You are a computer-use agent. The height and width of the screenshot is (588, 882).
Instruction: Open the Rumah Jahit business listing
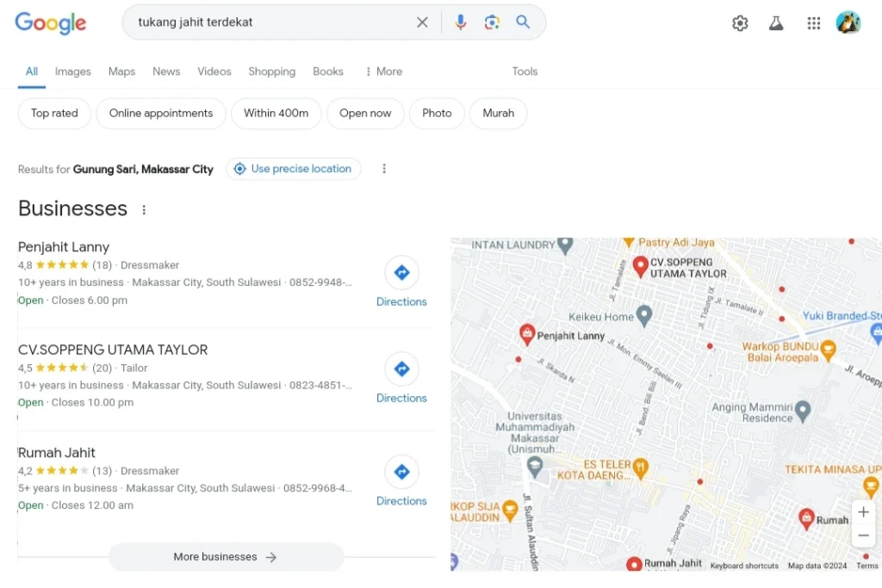pos(56,453)
